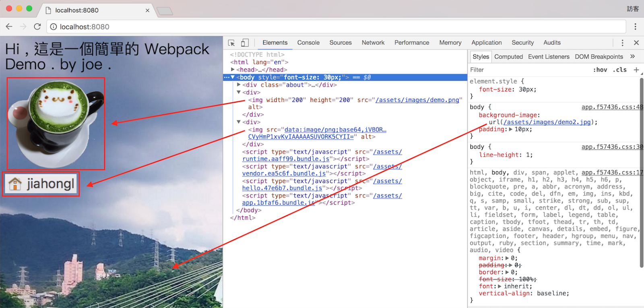Open the Event Listeners sidebar tab
The image size is (644, 308).
coord(549,57)
